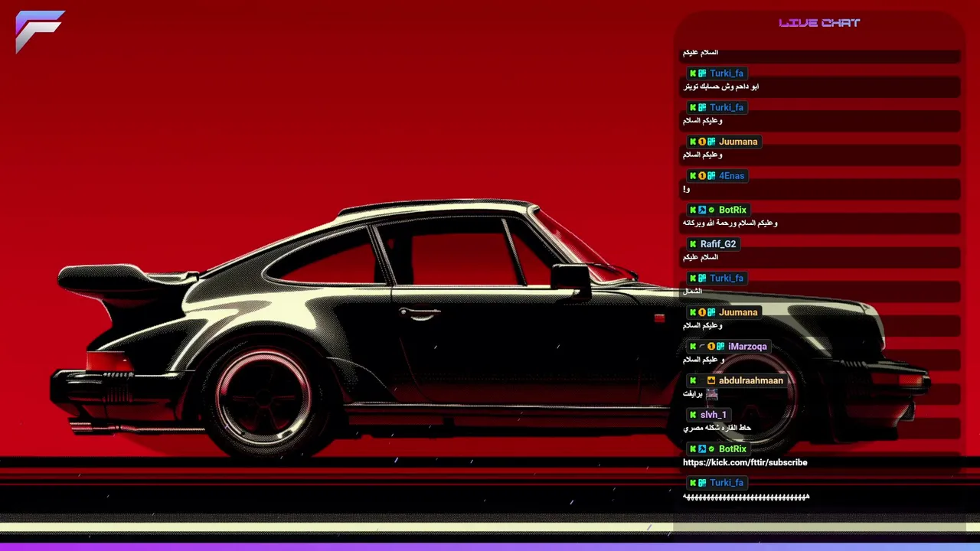This screenshot has width=980, height=551.
Task: Click the Kick badge beside iMarzoqa
Action: (x=693, y=347)
